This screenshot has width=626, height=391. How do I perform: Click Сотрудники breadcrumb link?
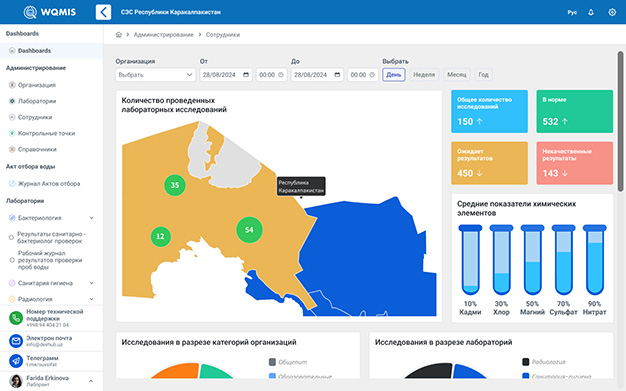(223, 35)
